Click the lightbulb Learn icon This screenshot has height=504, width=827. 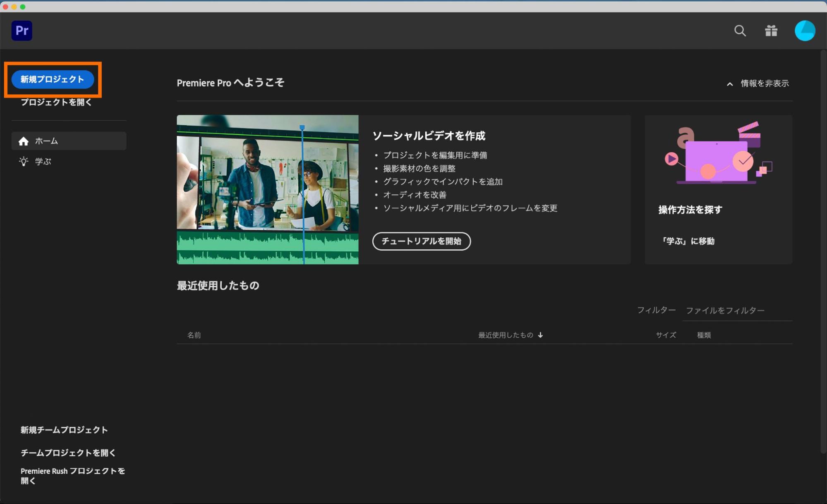(x=24, y=162)
